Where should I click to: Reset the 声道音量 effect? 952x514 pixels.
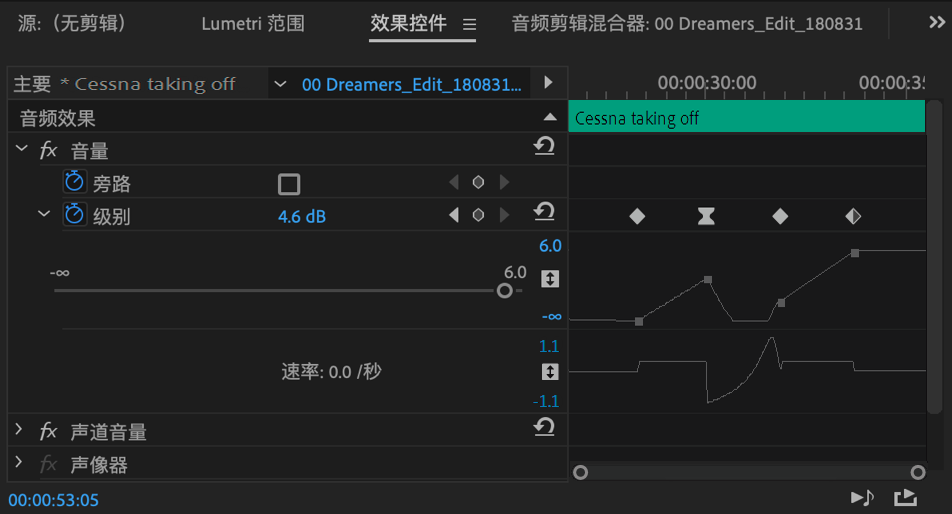544,427
